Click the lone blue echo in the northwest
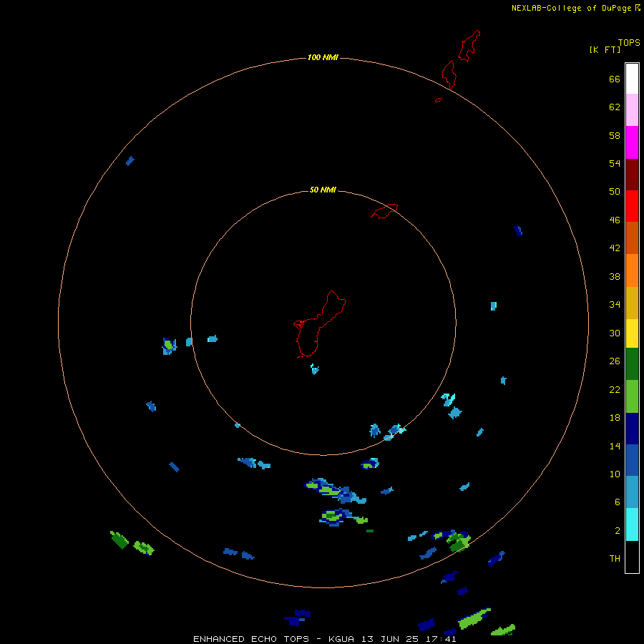644x644 pixels. [x=130, y=160]
